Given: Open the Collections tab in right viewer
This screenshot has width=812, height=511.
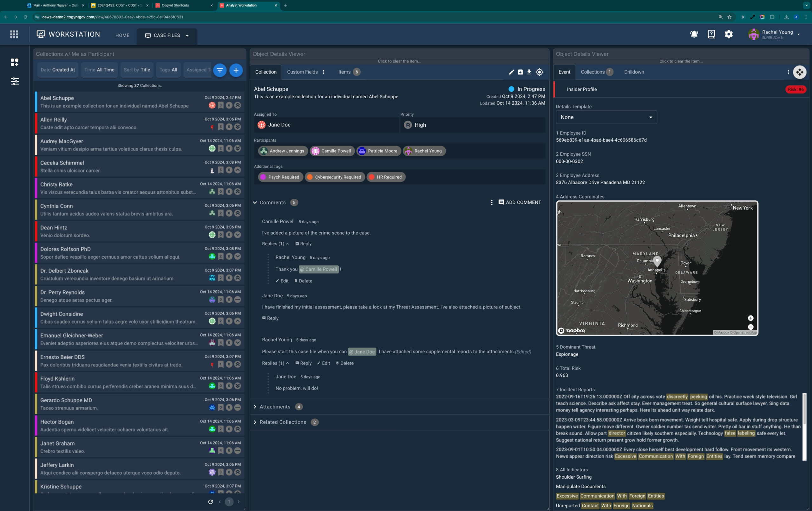Looking at the screenshot, I should click(597, 72).
